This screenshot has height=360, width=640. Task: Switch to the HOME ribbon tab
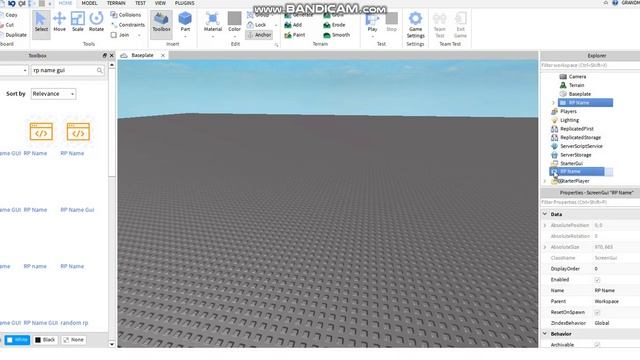65,3
